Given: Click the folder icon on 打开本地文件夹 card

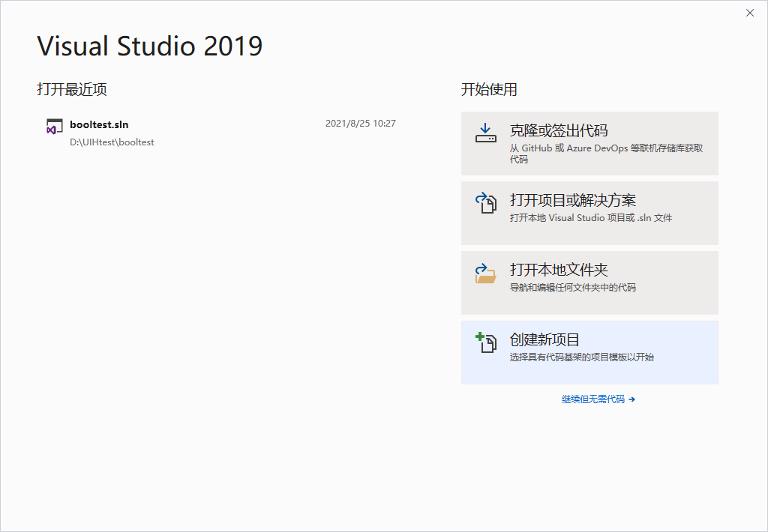Looking at the screenshot, I should coord(486,273).
